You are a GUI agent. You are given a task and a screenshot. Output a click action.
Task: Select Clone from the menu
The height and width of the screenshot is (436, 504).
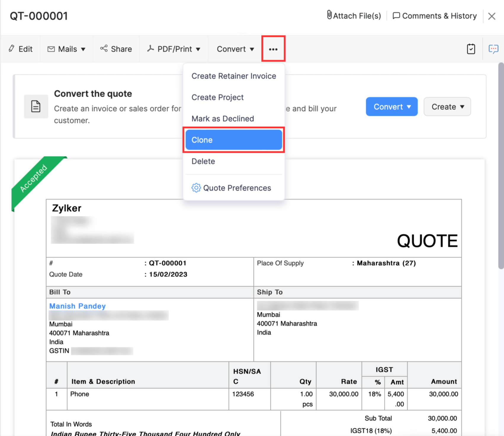point(234,140)
